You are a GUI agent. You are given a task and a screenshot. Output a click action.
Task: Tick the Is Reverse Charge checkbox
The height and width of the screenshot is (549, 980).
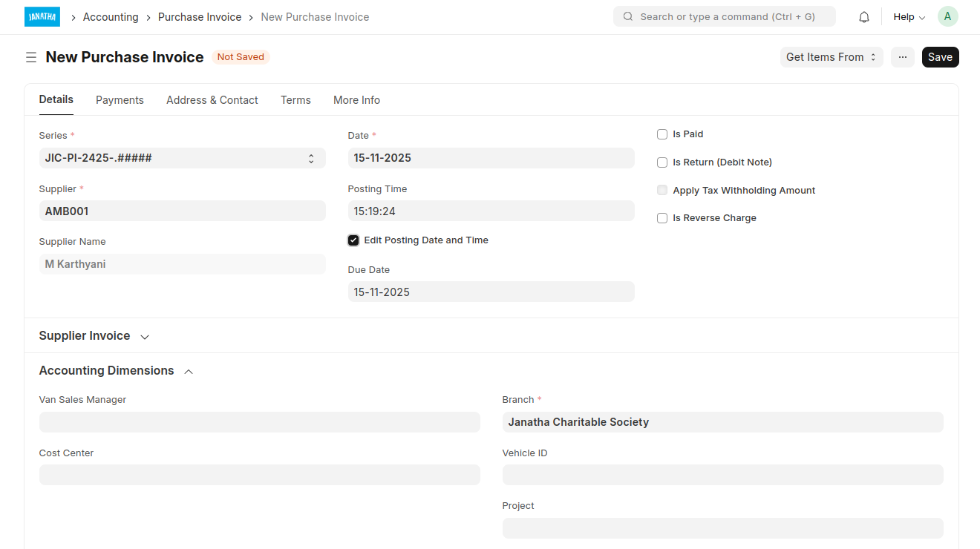(662, 218)
